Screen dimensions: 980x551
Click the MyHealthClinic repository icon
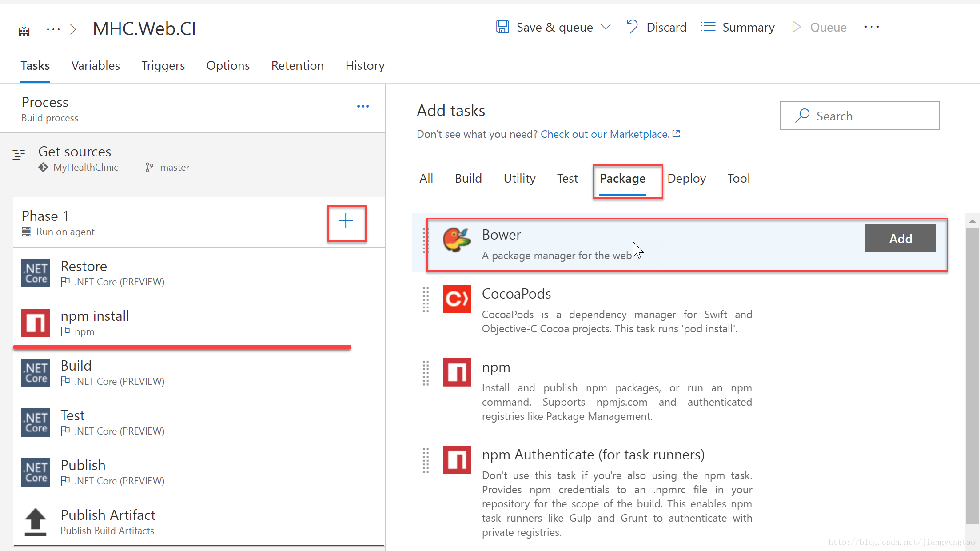click(x=43, y=167)
